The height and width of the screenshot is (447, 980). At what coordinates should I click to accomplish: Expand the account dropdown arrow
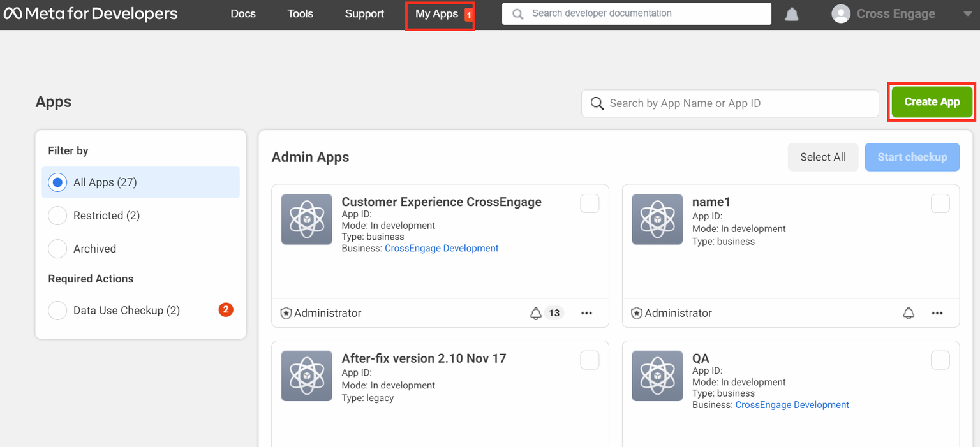pyautogui.click(x=967, y=14)
